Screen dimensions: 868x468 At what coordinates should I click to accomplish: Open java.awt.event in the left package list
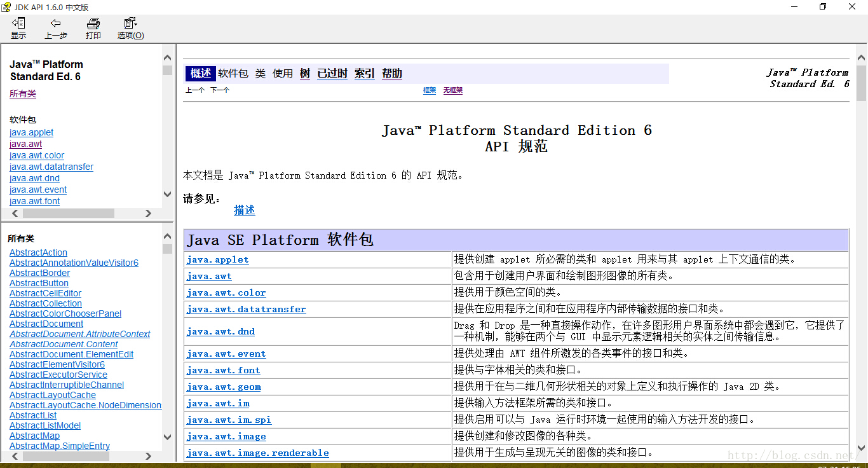(38, 189)
